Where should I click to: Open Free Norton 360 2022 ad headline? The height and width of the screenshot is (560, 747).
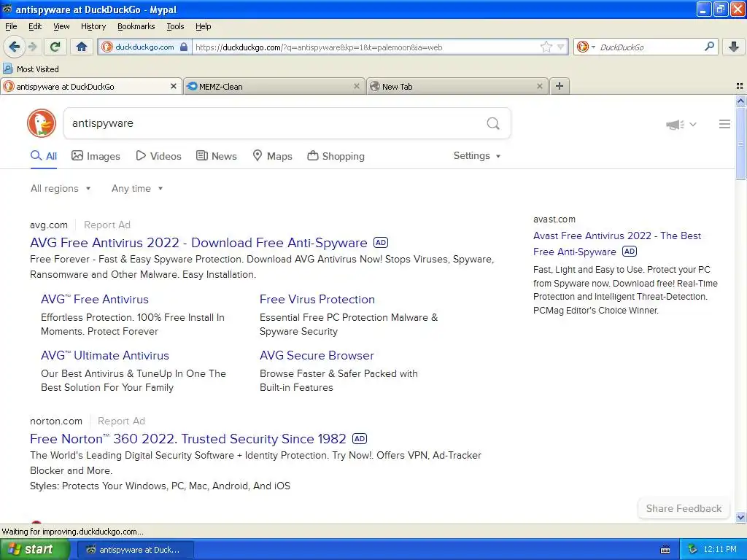(188, 439)
